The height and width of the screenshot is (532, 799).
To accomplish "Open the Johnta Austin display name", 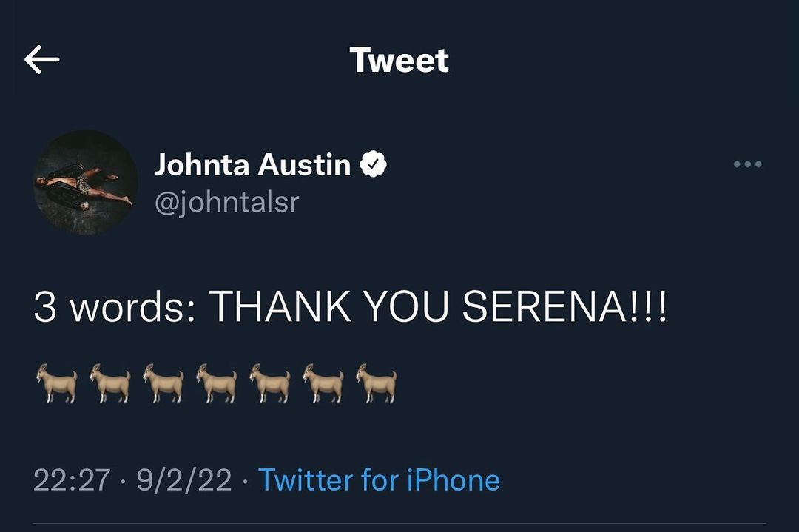I will coord(252,164).
